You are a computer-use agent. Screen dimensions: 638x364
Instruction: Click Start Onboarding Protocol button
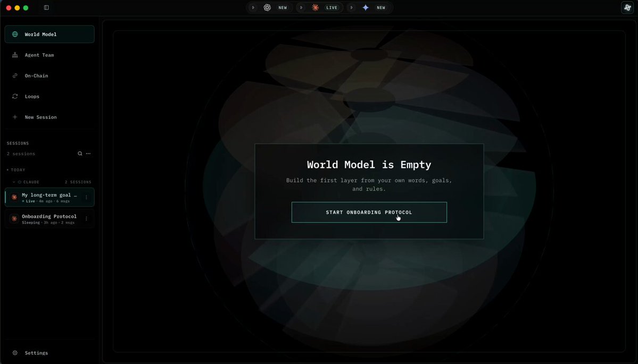[x=369, y=212]
